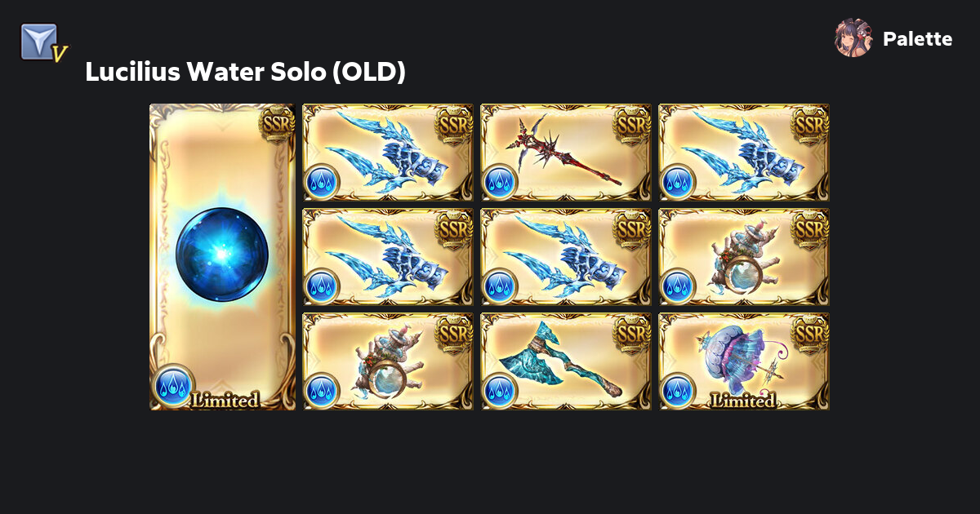Click the shell harp weapon in bottom row

pyautogui.click(x=388, y=361)
